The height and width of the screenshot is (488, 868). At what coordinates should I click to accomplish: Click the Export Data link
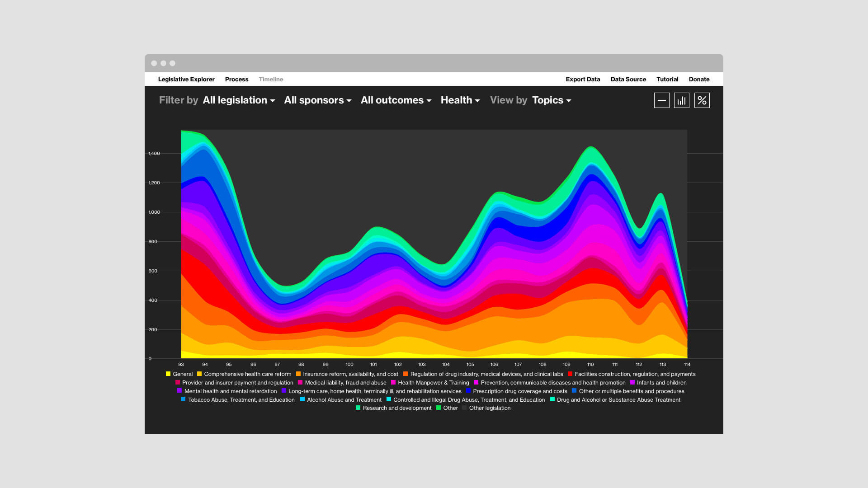point(583,79)
